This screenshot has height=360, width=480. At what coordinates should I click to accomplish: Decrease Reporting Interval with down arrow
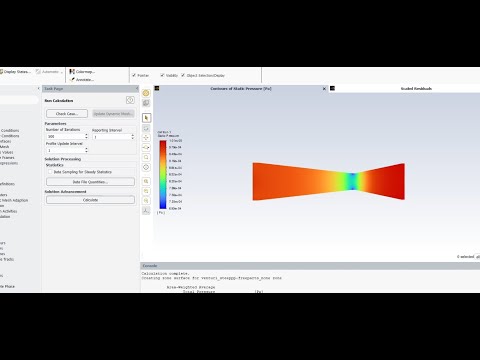(x=133, y=138)
